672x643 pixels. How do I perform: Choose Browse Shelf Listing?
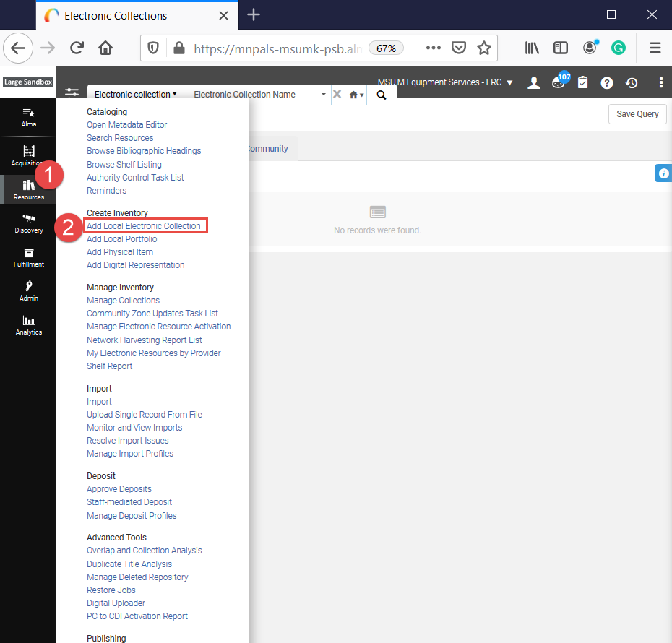point(124,165)
